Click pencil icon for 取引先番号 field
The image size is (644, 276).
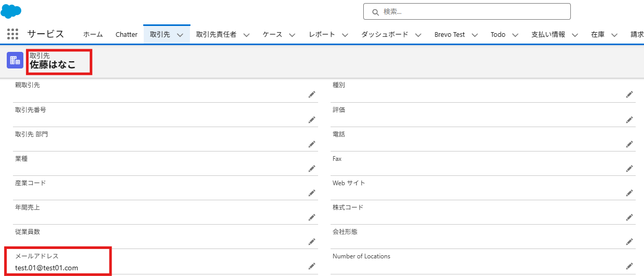tap(311, 119)
